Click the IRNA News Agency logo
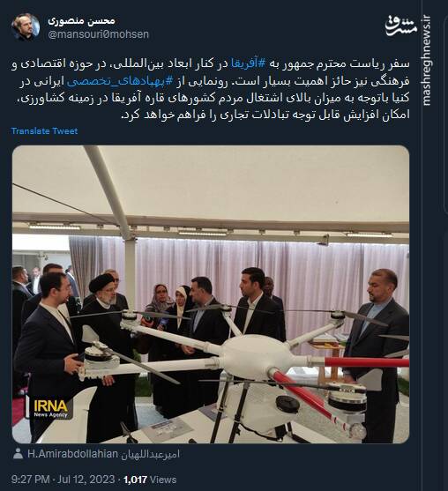The height and width of the screenshot is (491, 448). click(50, 408)
